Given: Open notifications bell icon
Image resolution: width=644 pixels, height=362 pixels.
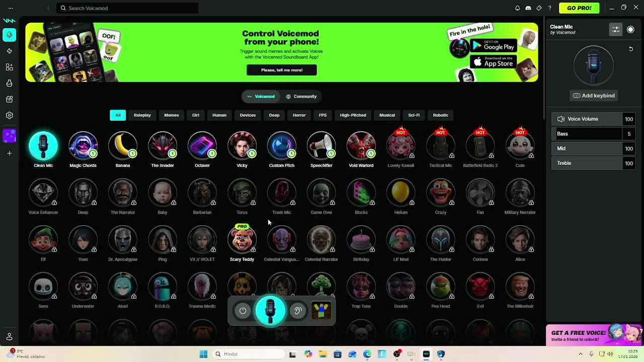Looking at the screenshot, I should click(x=517, y=8).
